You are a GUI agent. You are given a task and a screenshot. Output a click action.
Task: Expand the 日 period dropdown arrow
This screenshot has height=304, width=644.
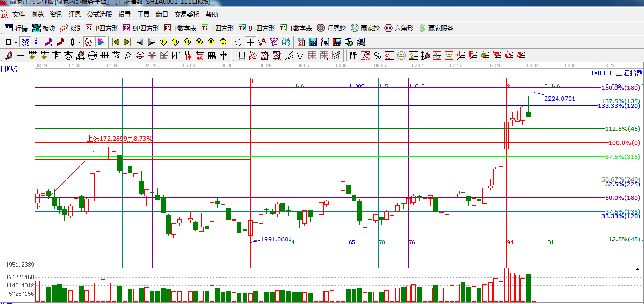pos(16,42)
